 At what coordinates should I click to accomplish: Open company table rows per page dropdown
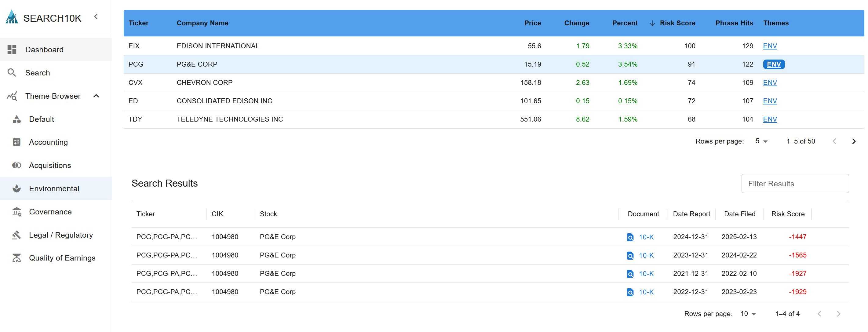pos(761,141)
